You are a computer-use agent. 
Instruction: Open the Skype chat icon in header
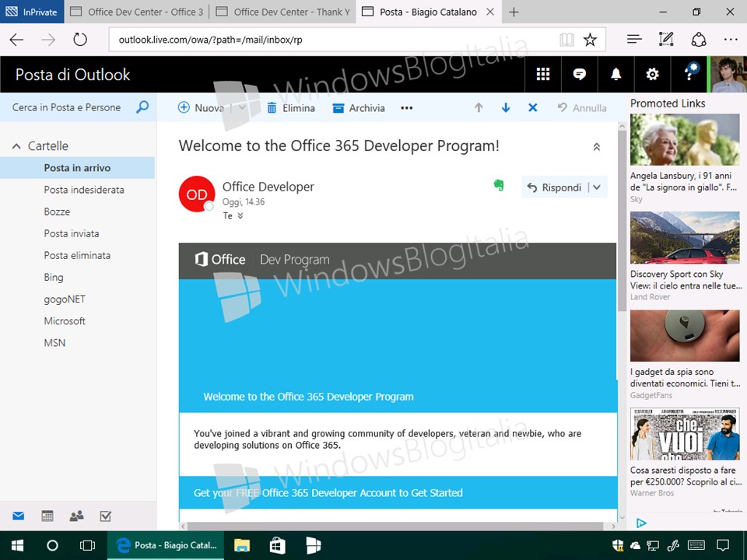(x=579, y=75)
